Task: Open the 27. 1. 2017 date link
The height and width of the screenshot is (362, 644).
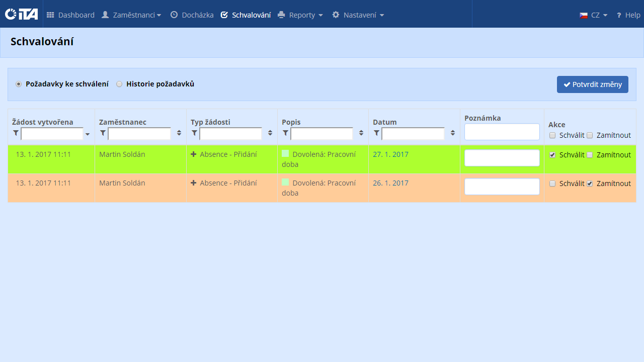Action: pyautogui.click(x=390, y=154)
